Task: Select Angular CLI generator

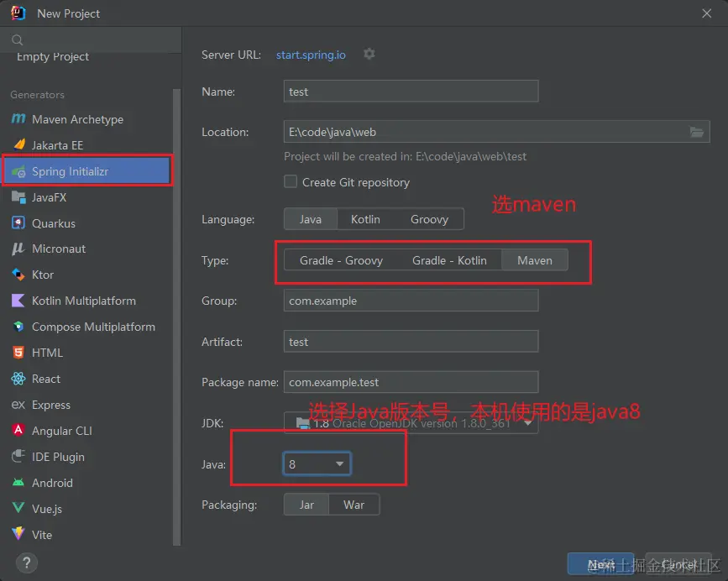Action: pyautogui.click(x=87, y=431)
